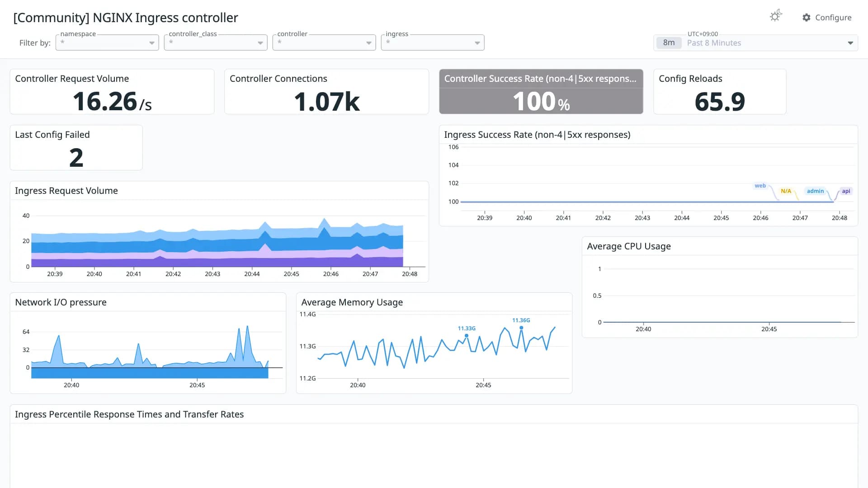
Task: Expand the controller filter dropdown
Action: (324, 42)
